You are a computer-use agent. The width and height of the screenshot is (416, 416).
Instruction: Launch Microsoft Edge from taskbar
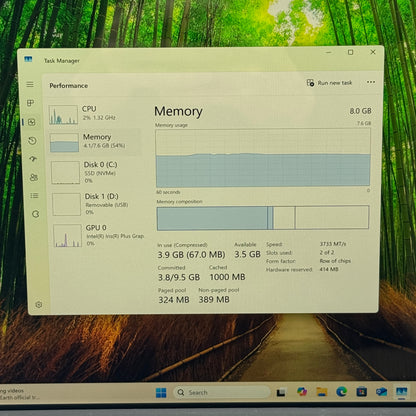tap(341, 392)
